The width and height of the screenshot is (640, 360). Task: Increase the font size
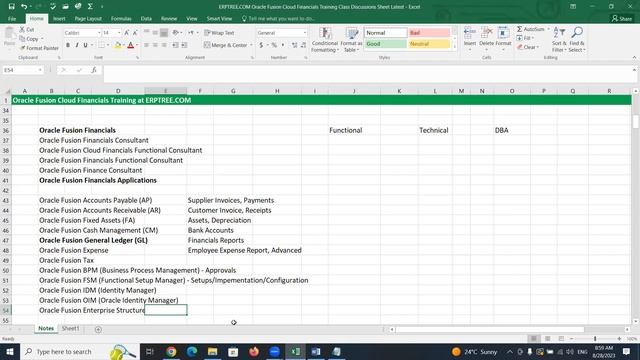pos(127,33)
